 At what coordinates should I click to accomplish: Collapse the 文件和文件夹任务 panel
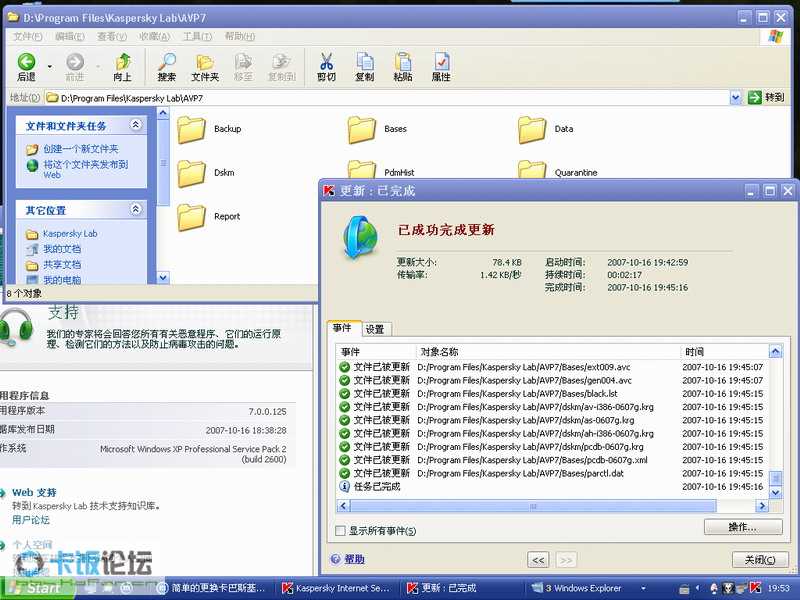coord(136,124)
